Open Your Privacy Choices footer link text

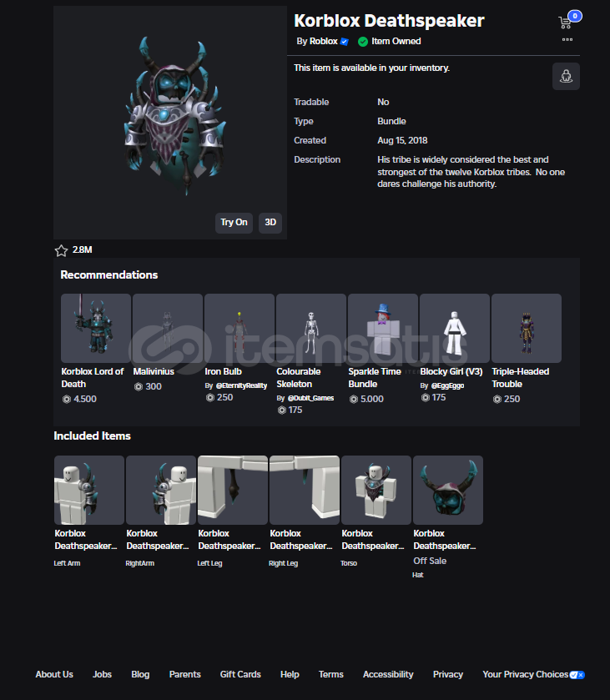pyautogui.click(x=526, y=675)
